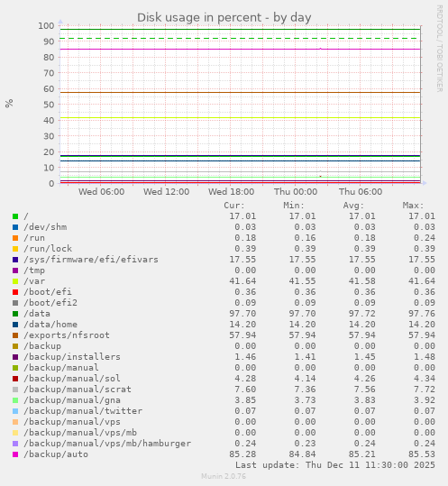This screenshot has width=448, height=486.
Task: Select the magenta /backup/auto legend swatch
Action: click(x=15, y=454)
